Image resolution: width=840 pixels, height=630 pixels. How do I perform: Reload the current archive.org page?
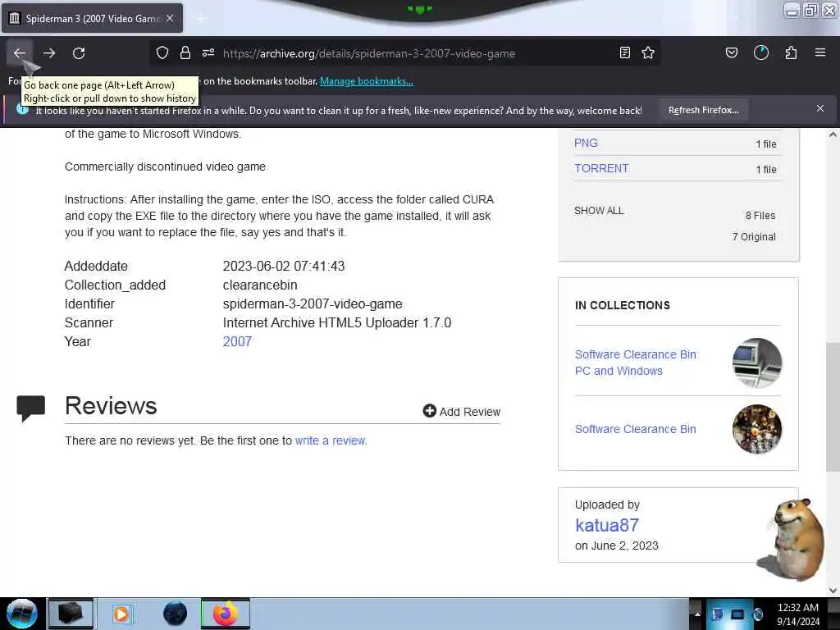pos(79,53)
